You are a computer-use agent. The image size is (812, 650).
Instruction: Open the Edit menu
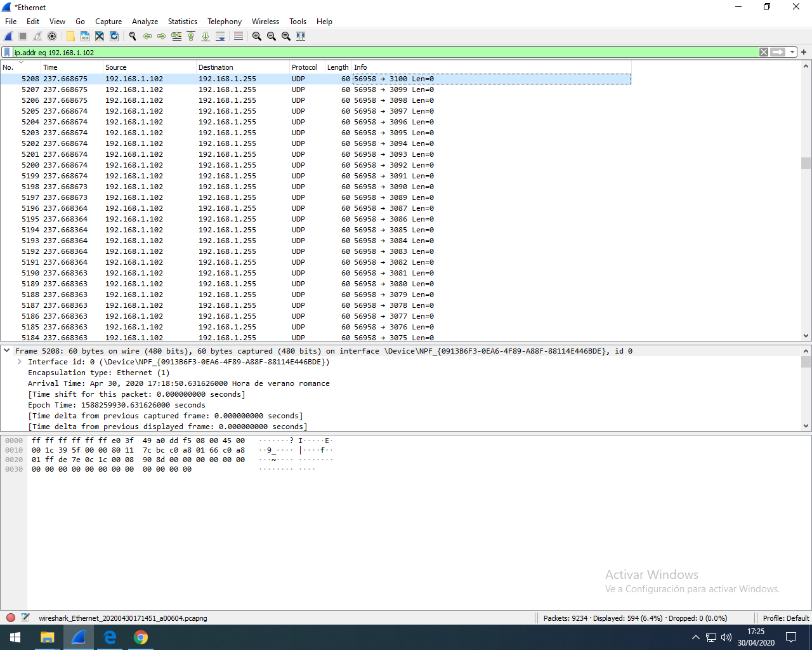point(33,22)
